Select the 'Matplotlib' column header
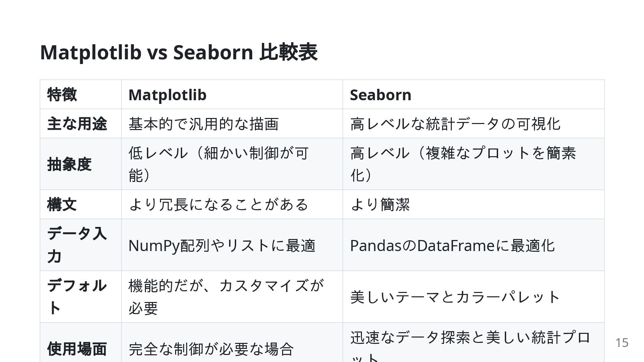 (x=167, y=95)
